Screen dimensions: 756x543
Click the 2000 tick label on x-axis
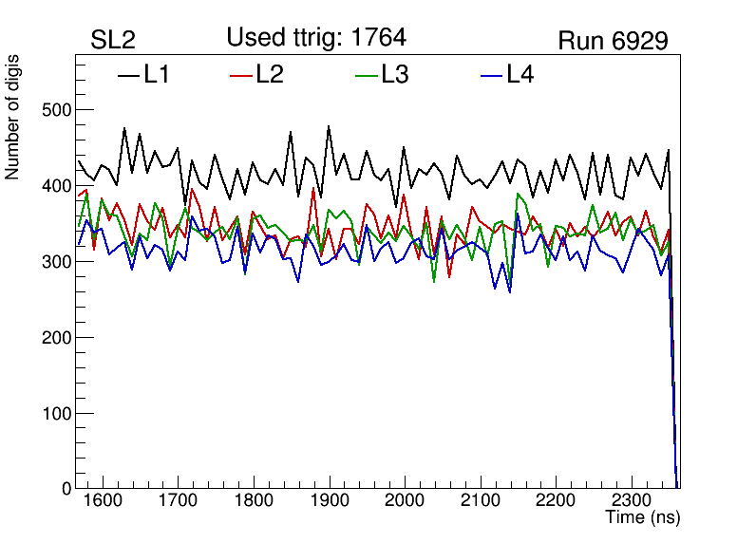click(x=405, y=501)
